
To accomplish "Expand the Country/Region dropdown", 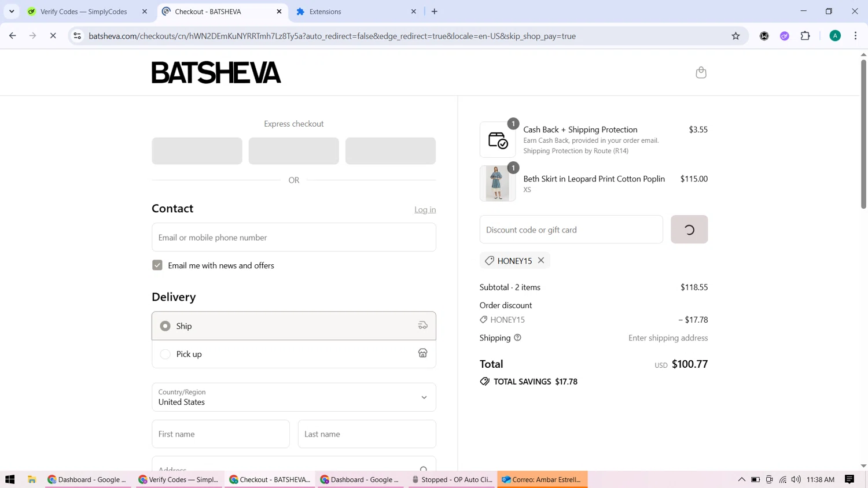I will tap(293, 397).
